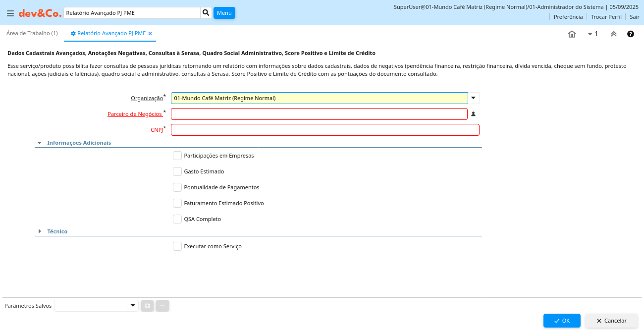Switch to Área de Trabalho (1) tab
The image size is (644, 334).
point(32,33)
